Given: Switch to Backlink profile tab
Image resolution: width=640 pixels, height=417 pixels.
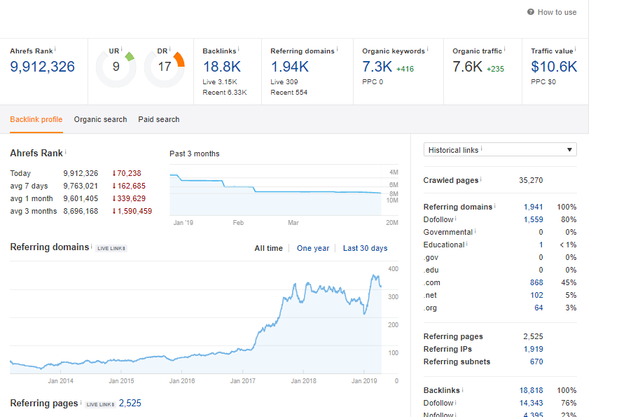Looking at the screenshot, I should pos(36,120).
